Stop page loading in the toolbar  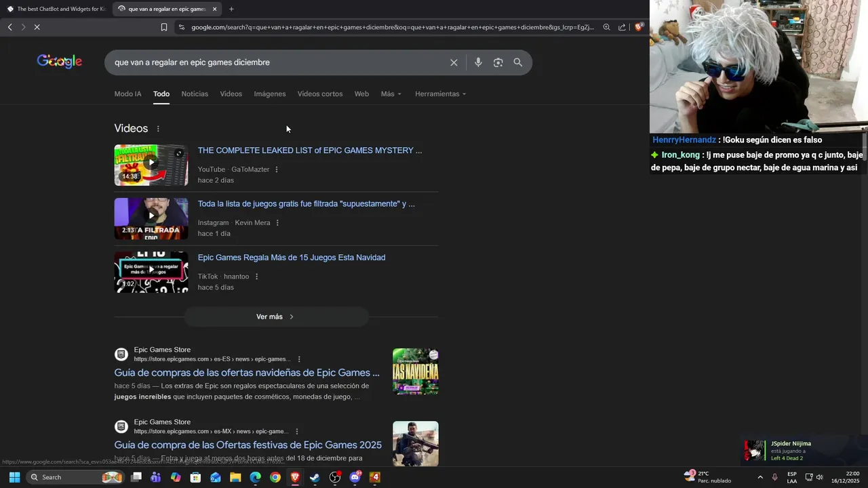(x=37, y=27)
